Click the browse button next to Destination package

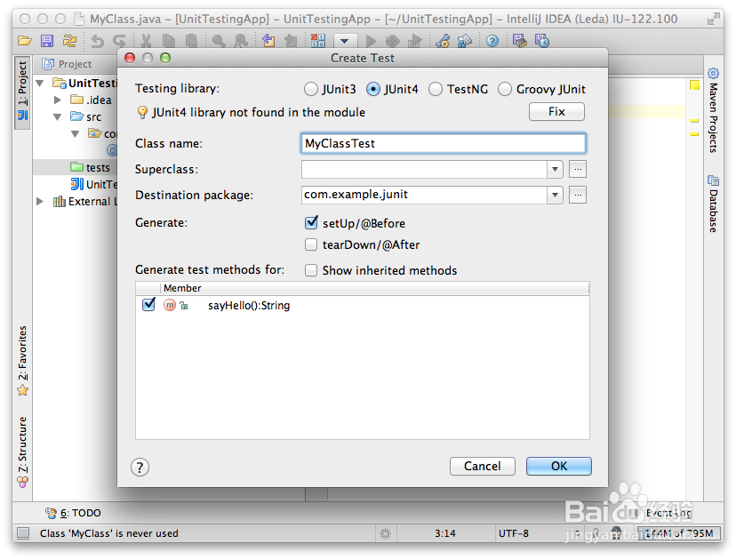pos(578,195)
